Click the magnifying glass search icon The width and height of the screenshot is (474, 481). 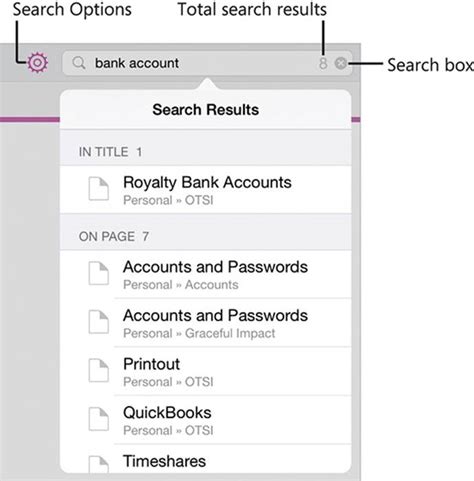[79, 63]
